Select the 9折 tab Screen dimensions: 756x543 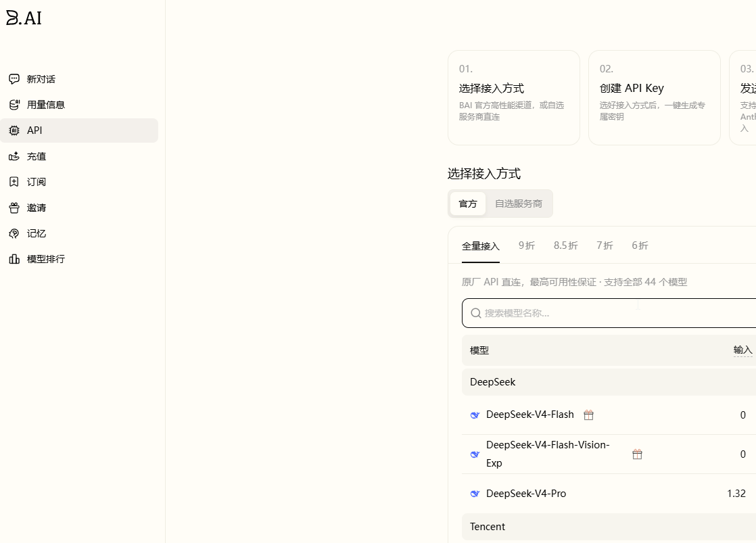click(x=527, y=245)
